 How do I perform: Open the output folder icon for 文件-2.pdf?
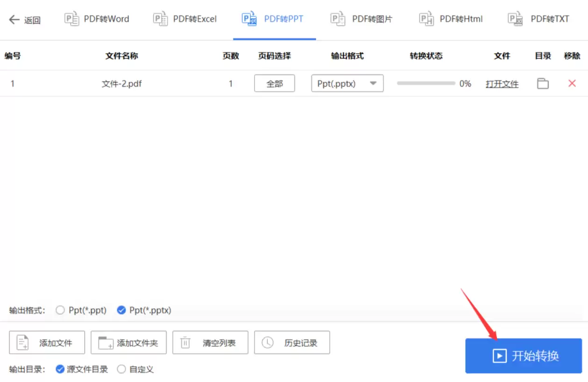coord(542,83)
